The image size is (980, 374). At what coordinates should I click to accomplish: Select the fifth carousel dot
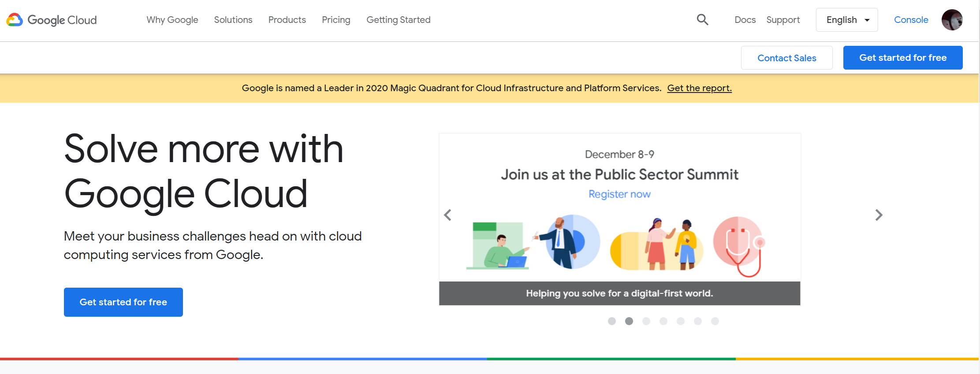click(x=681, y=321)
